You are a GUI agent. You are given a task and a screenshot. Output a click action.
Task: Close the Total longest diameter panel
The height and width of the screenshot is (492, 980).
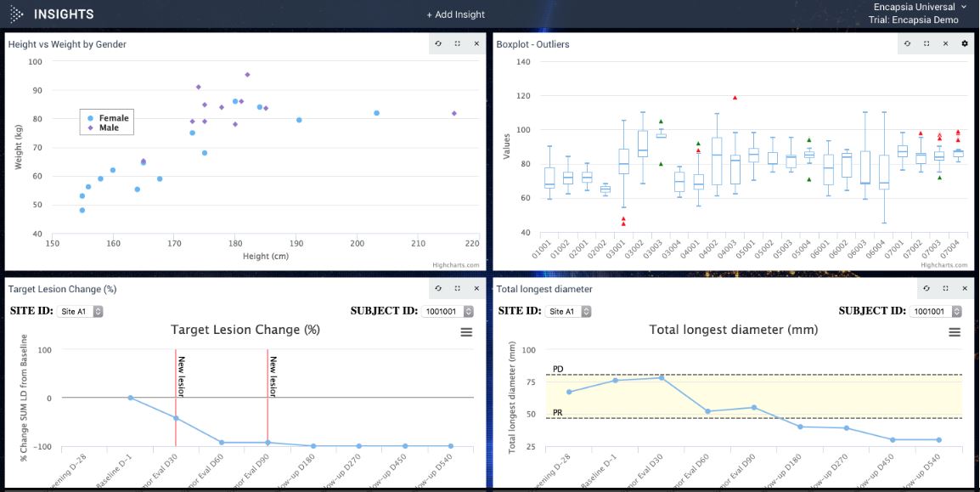click(965, 288)
